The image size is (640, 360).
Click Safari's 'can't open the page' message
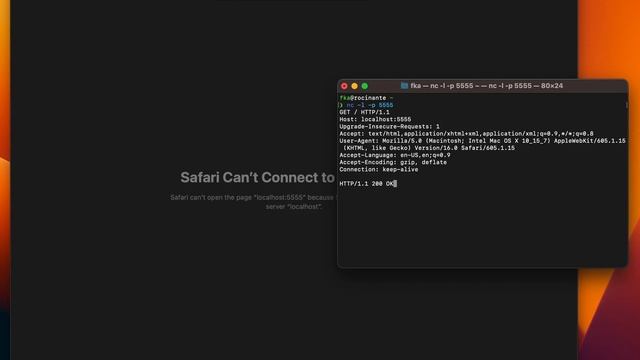[252, 202]
